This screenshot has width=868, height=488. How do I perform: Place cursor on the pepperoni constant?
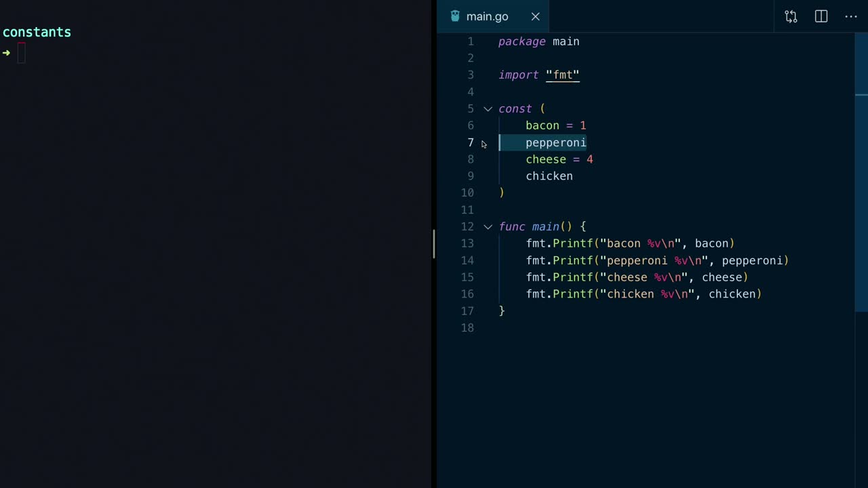coord(555,142)
